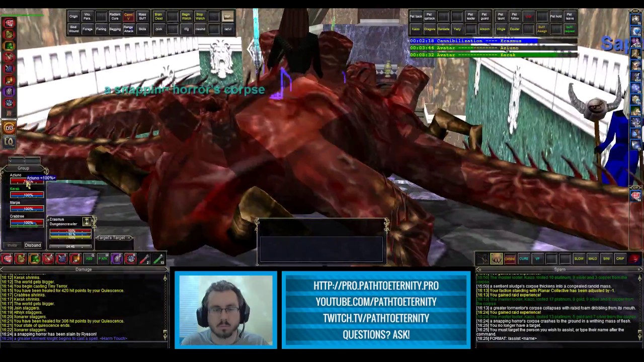The height and width of the screenshot is (362, 644).
Task: Click the Avatar Kerak timer bar
Action: click(x=493, y=55)
